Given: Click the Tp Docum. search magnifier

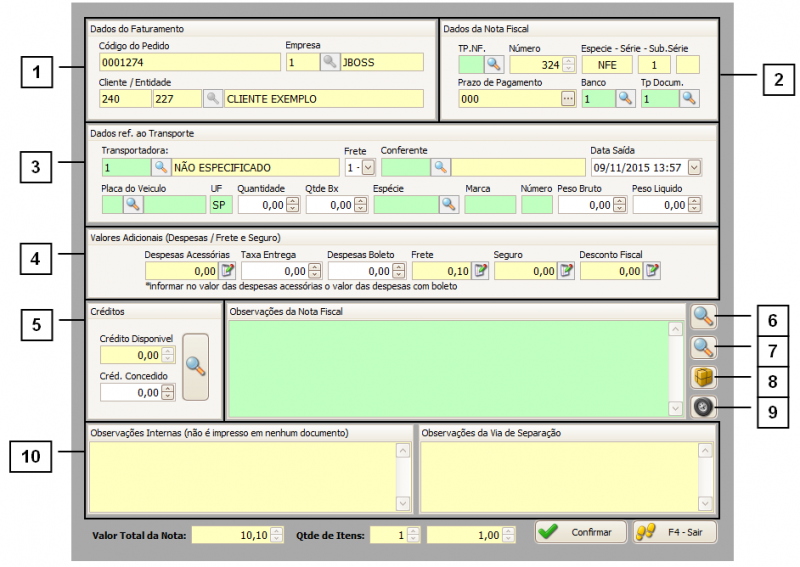Looking at the screenshot, I should [x=689, y=98].
